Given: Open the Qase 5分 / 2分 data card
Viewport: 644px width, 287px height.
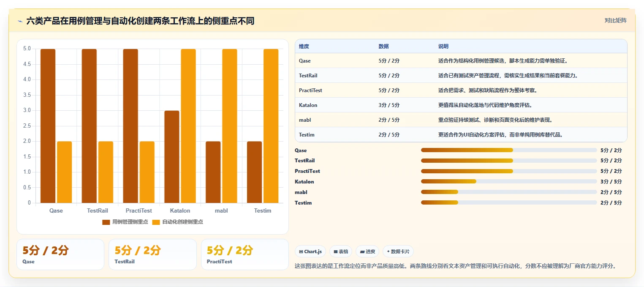Looking at the screenshot, I should pyautogui.click(x=60, y=254).
